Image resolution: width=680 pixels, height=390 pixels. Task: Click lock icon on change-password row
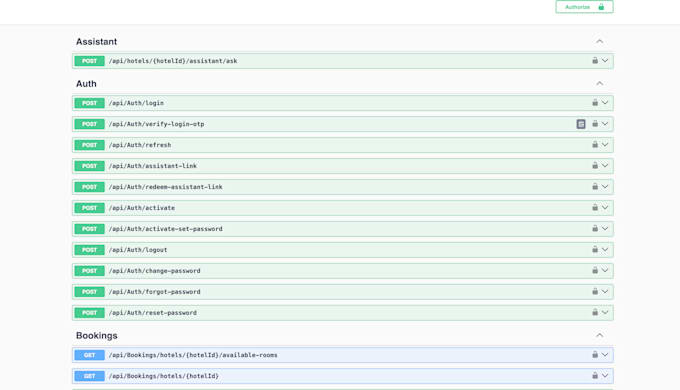tap(595, 270)
